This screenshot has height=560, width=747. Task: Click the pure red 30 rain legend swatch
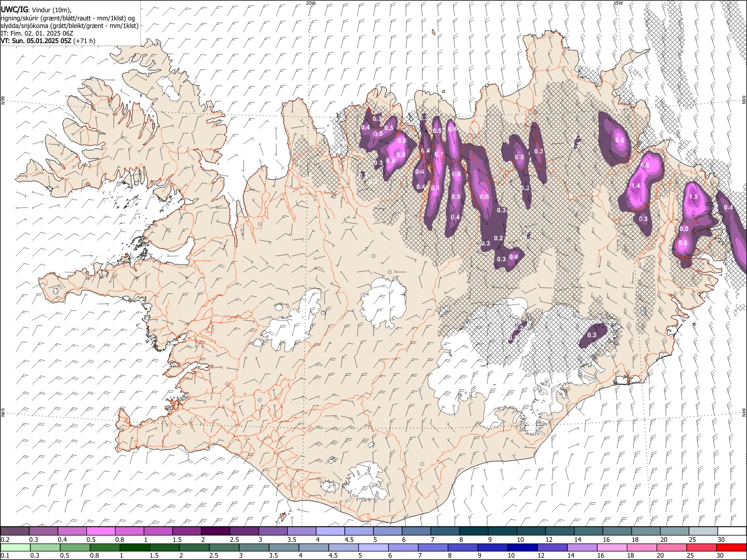click(x=731, y=547)
